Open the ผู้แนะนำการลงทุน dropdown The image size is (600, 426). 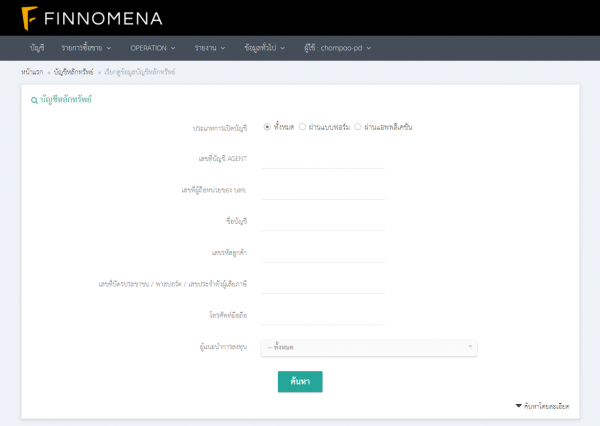tap(369, 347)
